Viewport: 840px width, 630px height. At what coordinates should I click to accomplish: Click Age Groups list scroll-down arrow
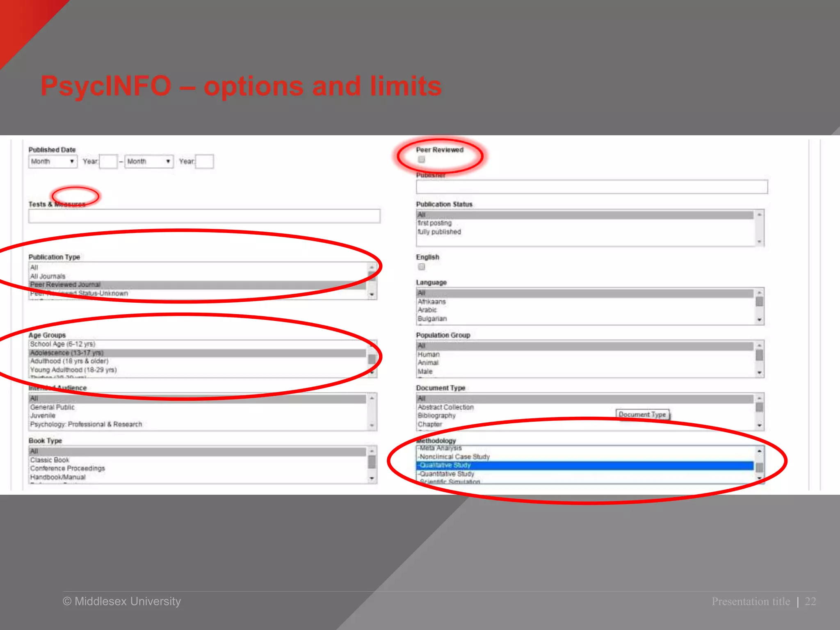coord(372,373)
